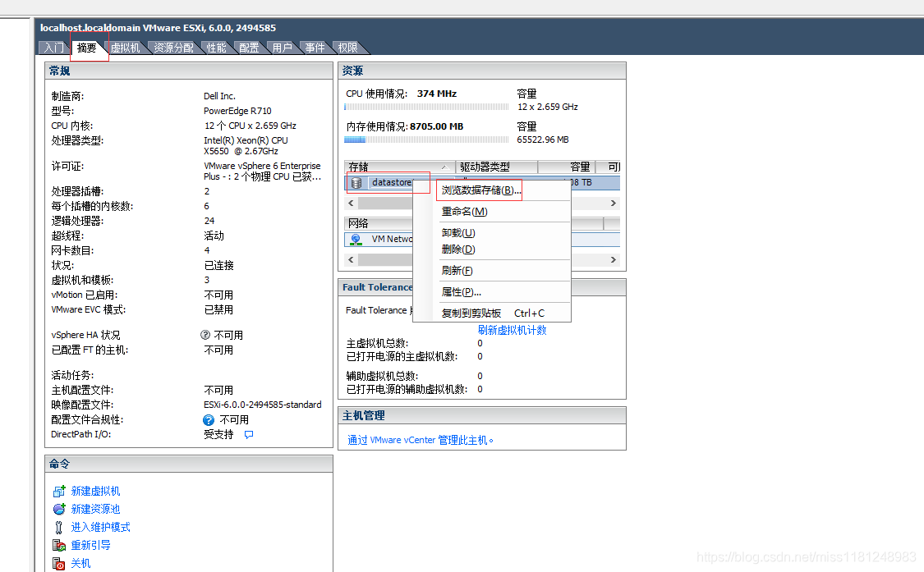Click the VM Network globe icon
The width and height of the screenshot is (924, 572).
(356, 239)
